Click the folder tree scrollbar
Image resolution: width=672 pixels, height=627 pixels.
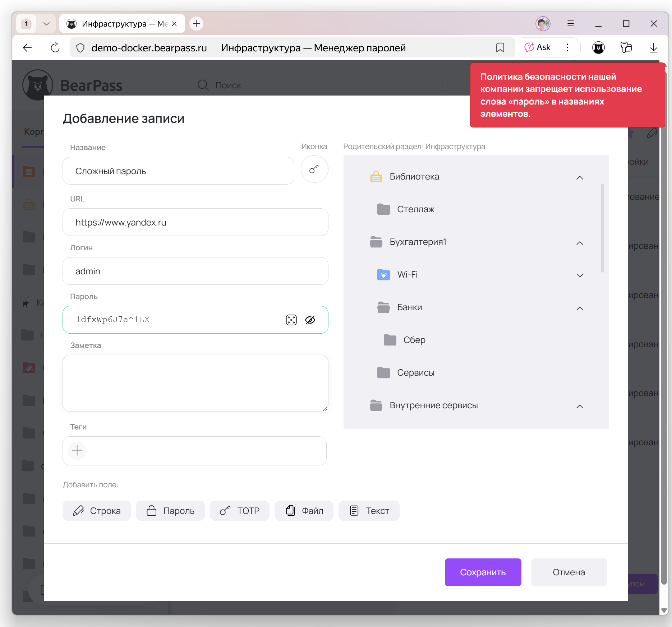602,228
